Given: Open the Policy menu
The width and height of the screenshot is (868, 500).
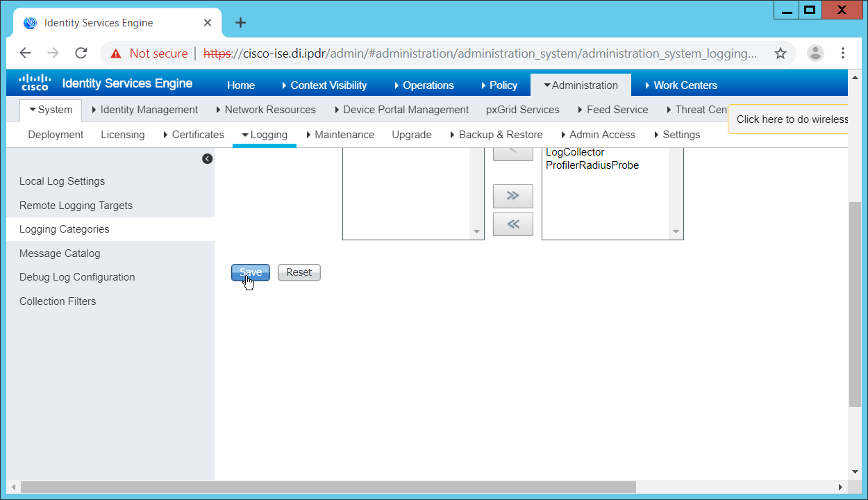Looking at the screenshot, I should pyautogui.click(x=499, y=85).
